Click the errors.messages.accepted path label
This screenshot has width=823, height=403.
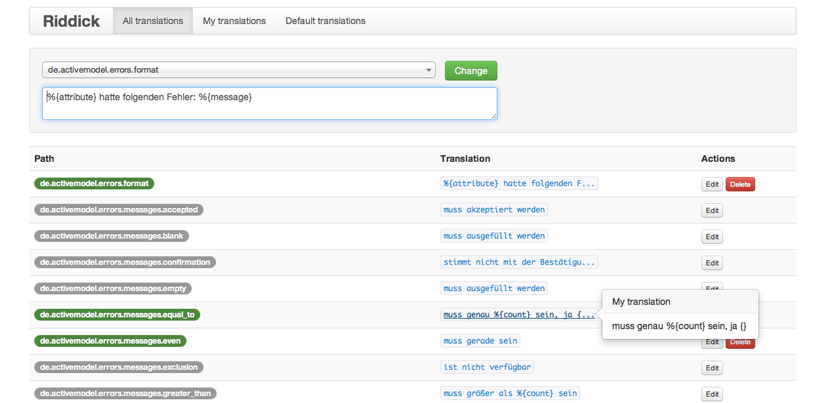tap(118, 210)
